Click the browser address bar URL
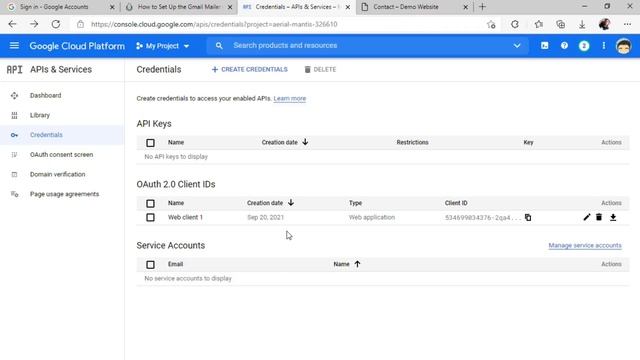 (x=214, y=24)
